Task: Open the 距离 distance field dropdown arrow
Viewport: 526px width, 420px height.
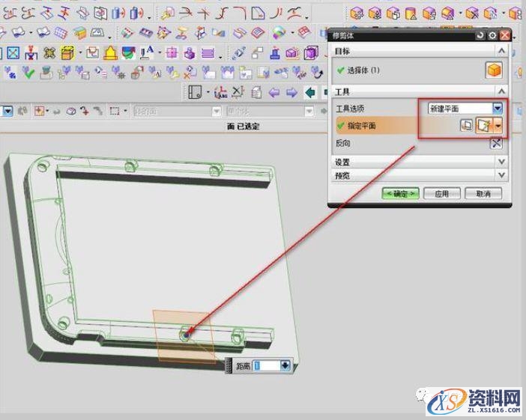Action: pyautogui.click(x=285, y=365)
